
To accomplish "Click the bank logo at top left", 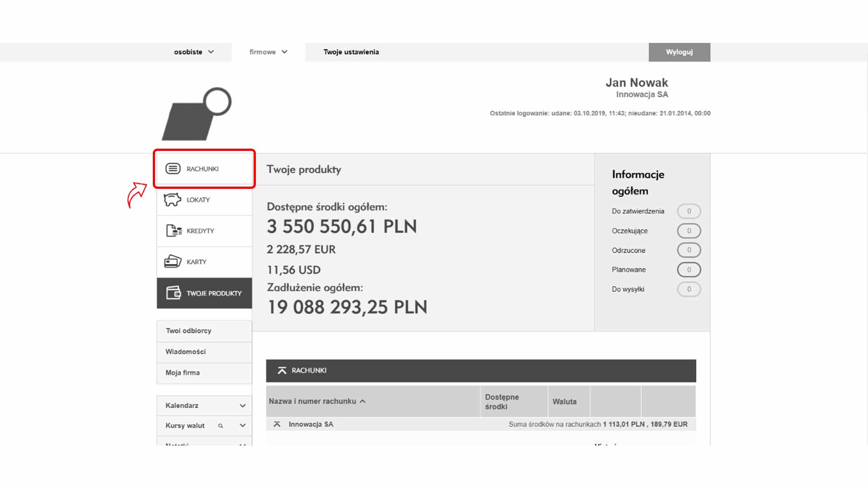I will point(197,114).
